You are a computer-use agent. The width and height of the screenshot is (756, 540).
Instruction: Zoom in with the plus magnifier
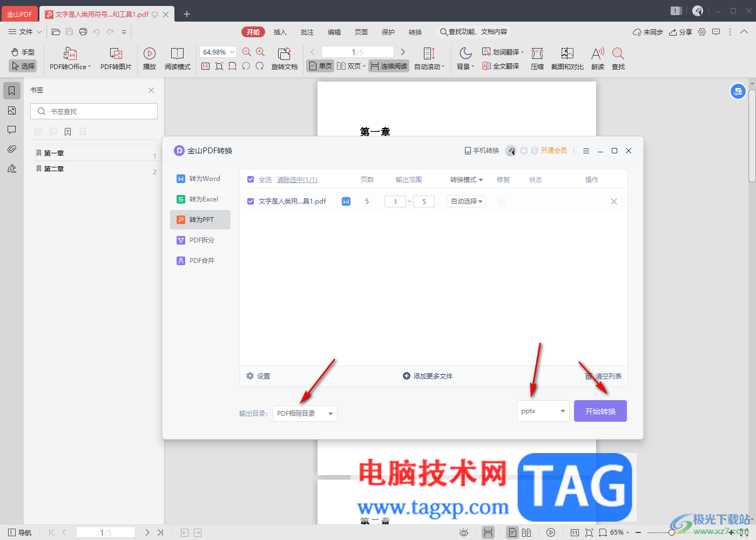pyautogui.click(x=260, y=52)
